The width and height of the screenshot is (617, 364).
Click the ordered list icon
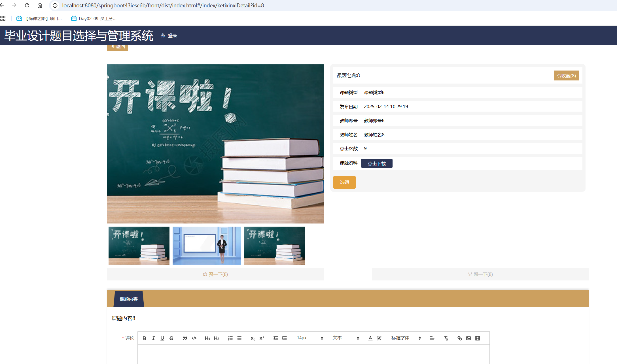coord(230,338)
